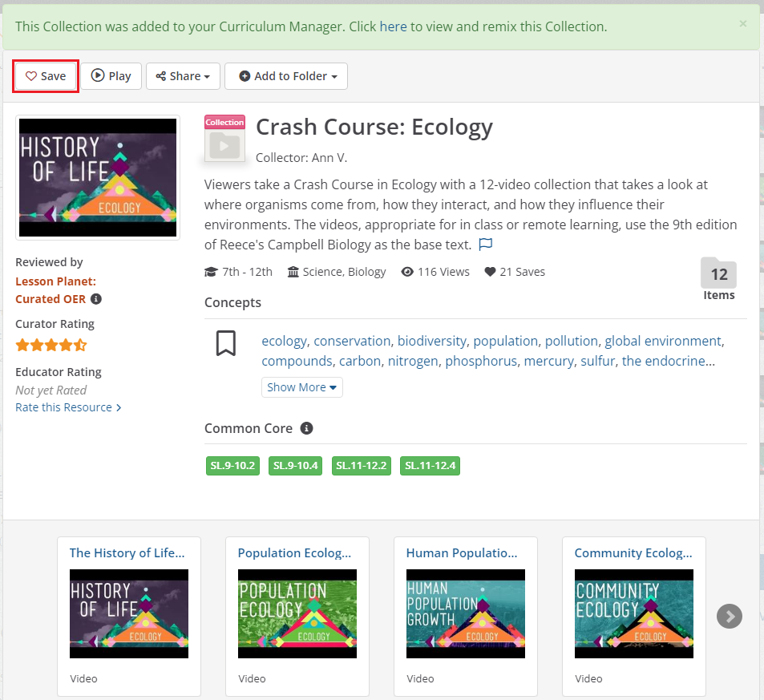This screenshot has height=700, width=764.
Task: Click the Common Core info icon
Action: (306, 428)
